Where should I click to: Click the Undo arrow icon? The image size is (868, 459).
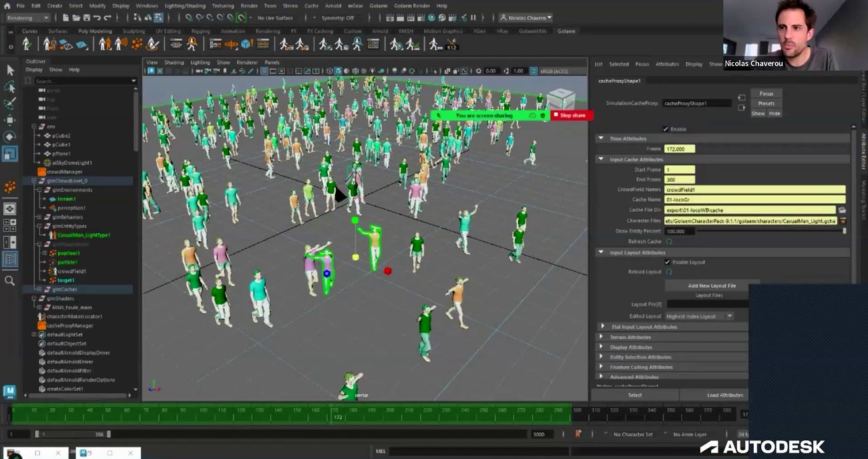pyautogui.click(x=98, y=18)
